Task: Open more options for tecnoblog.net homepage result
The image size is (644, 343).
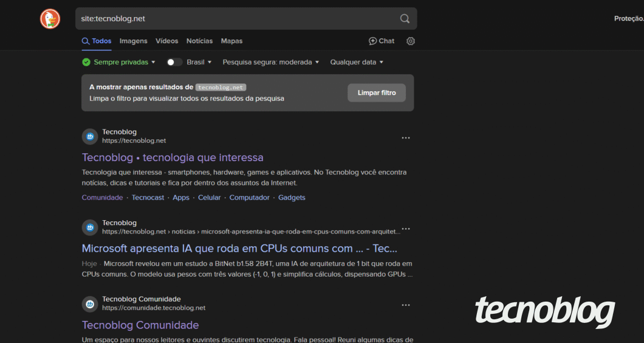Action: pos(406,138)
